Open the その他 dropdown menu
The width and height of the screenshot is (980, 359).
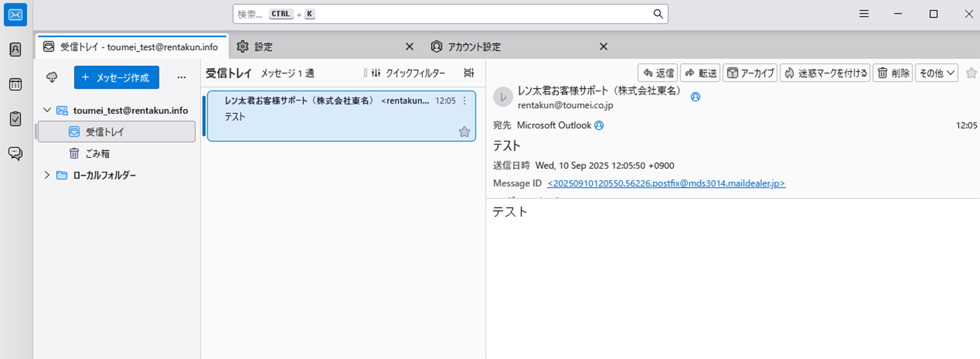point(936,73)
